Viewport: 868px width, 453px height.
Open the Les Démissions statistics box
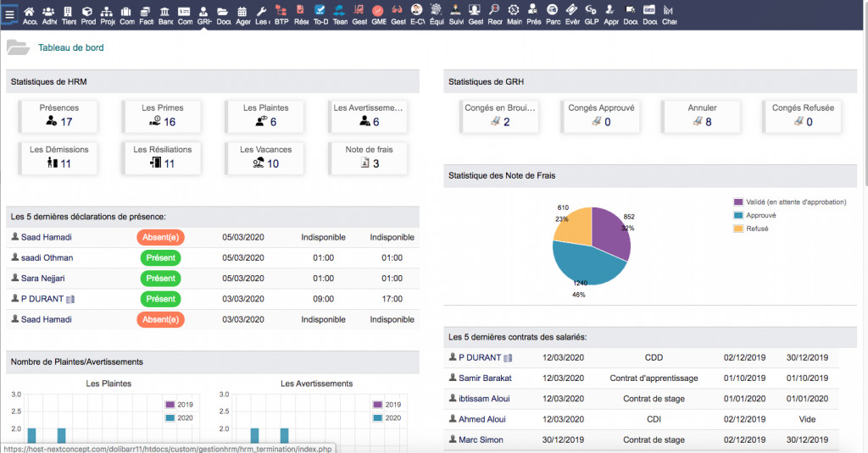point(59,157)
